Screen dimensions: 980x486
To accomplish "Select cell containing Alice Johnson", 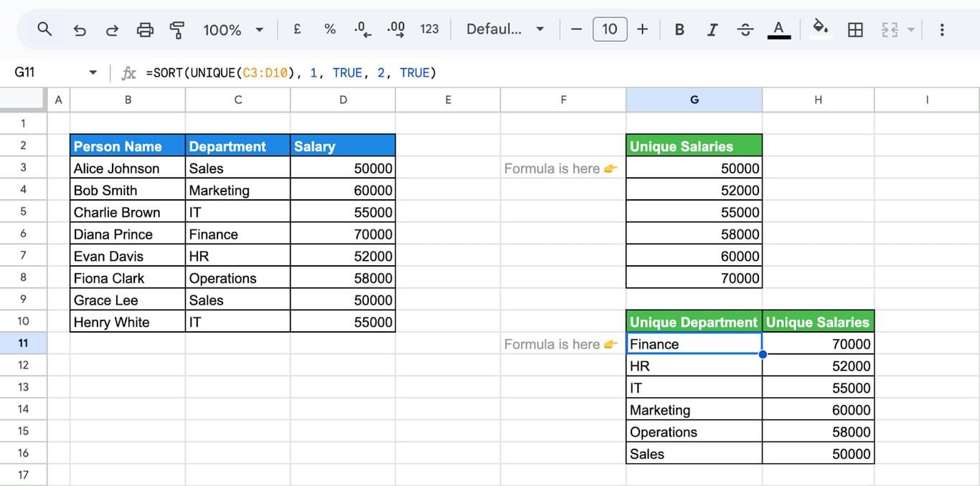I will tap(128, 168).
